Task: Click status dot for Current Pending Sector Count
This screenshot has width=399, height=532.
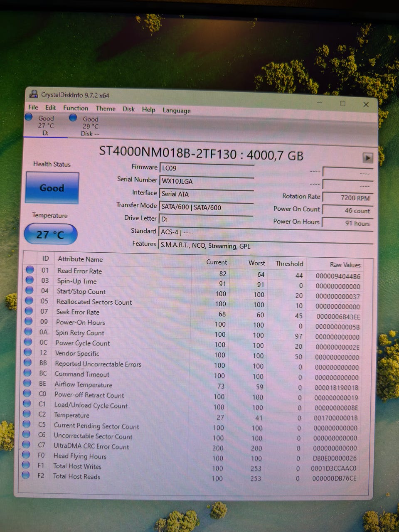Action: point(27,424)
